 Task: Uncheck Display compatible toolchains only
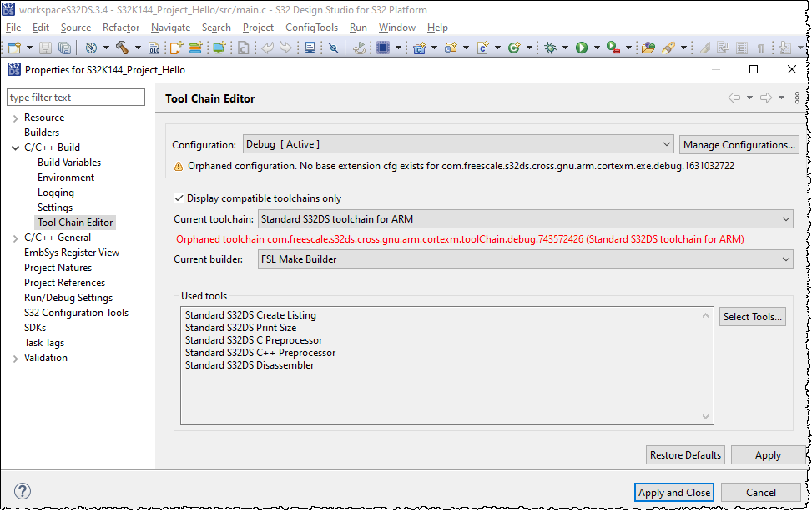point(179,198)
